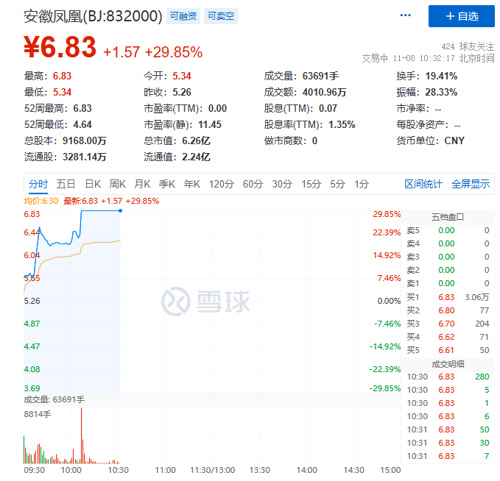The image size is (500, 481).
Task: Open the 全屏显示 fullscreen link
Action: point(471,184)
